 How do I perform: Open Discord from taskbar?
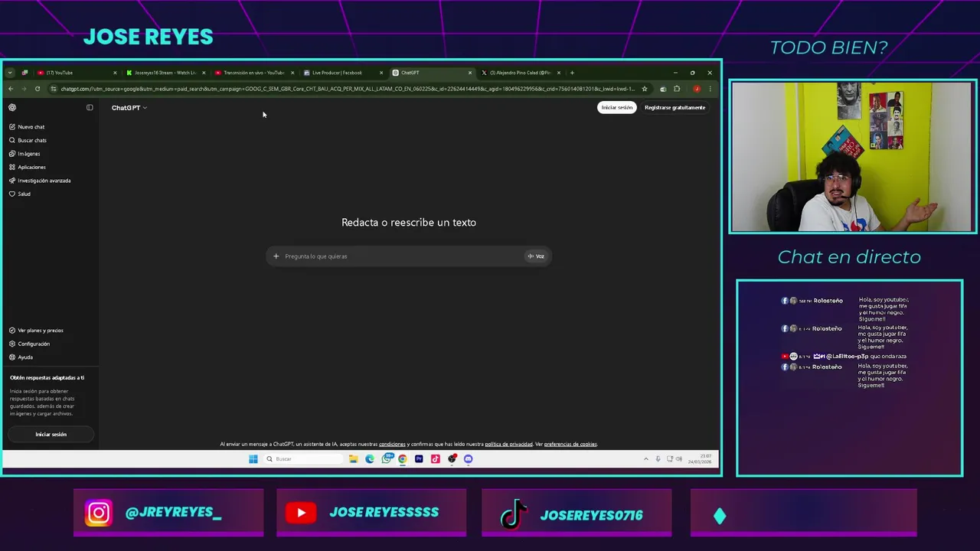(x=469, y=459)
